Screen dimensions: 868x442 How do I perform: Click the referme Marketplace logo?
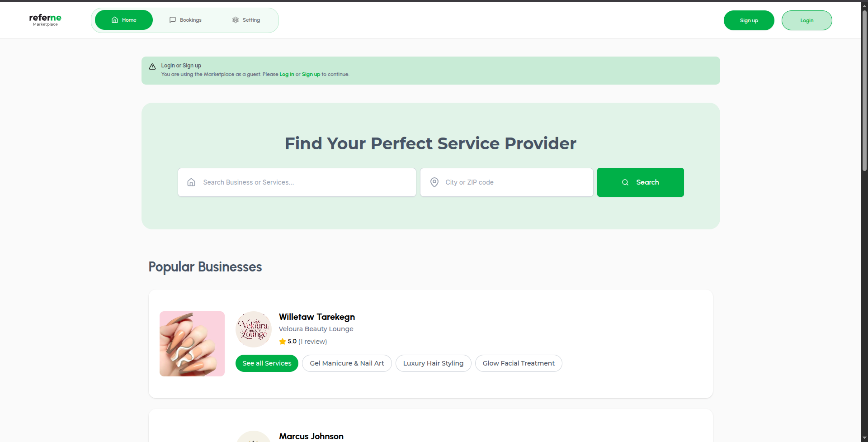[45, 20]
